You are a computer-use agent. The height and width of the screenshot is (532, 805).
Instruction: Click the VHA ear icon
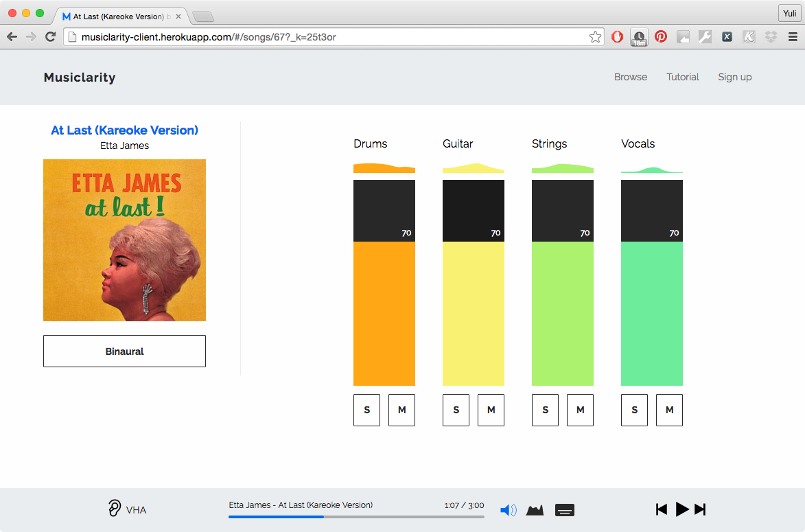pos(115,508)
